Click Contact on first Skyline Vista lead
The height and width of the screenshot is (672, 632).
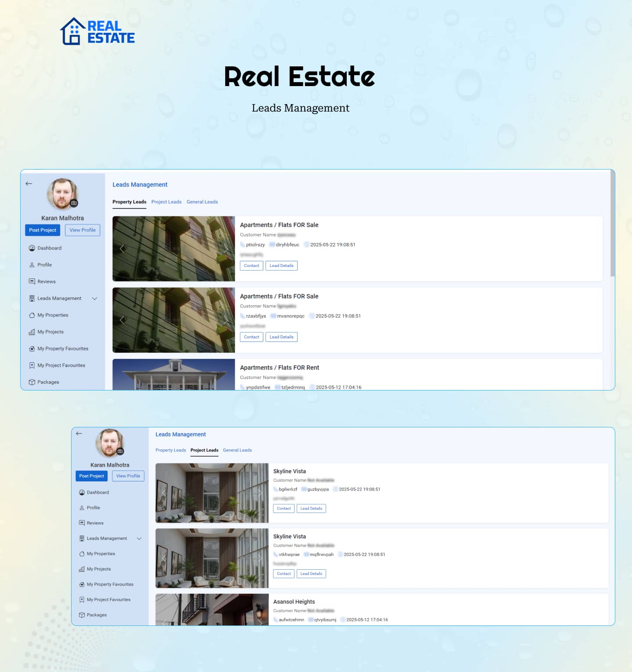[x=284, y=509]
